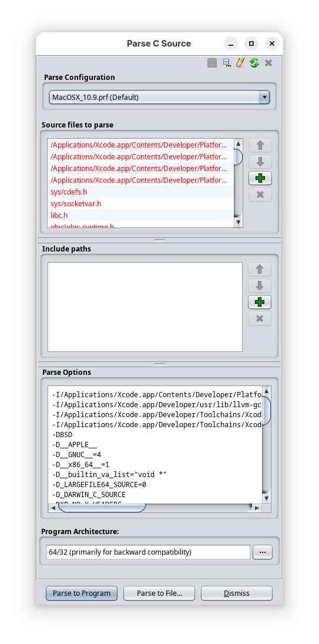Click the -D__builtin_va_list option line
The image size is (319, 644).
click(109, 475)
